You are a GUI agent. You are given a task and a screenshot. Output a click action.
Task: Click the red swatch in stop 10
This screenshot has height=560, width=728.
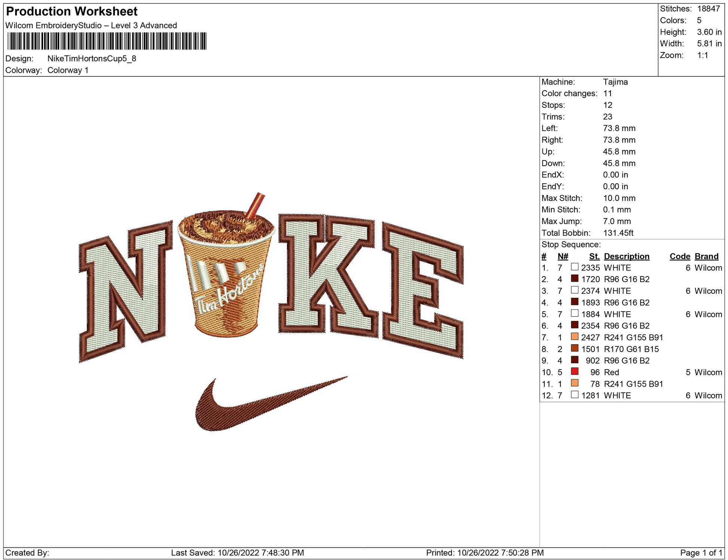click(575, 371)
